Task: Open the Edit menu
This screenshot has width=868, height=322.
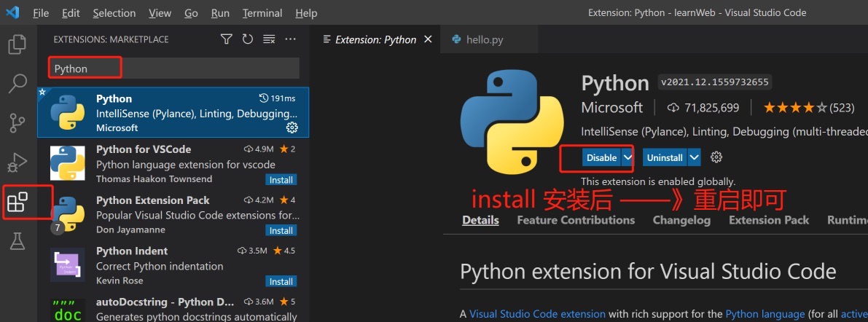Action: pos(71,12)
